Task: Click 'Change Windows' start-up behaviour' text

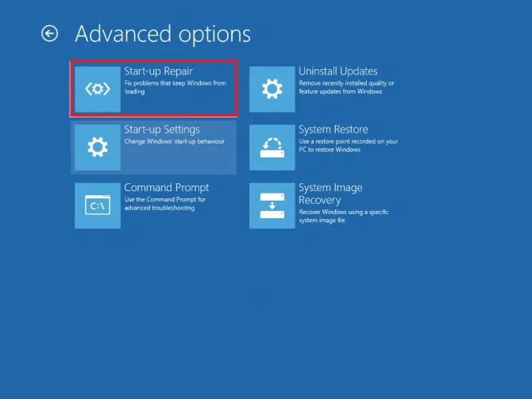Action: (175, 141)
